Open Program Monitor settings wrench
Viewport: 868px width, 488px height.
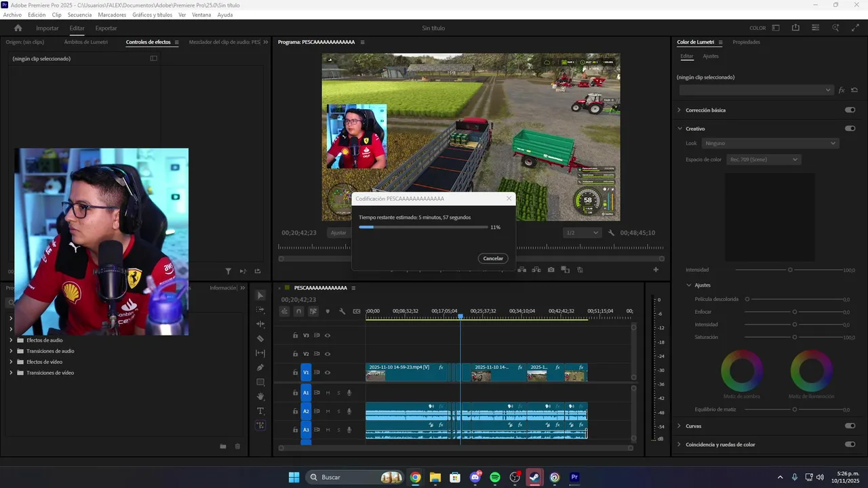tap(611, 232)
